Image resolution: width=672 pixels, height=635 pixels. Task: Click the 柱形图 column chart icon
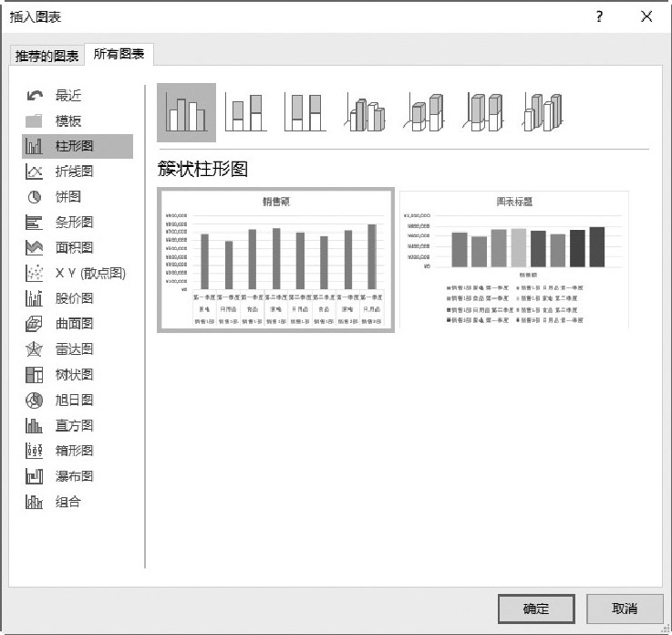coord(34,146)
